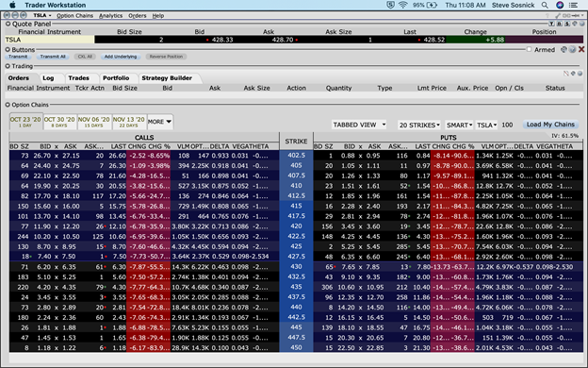Click the pin icon in window toolbar
The height and width of the screenshot is (368, 588).
576,15
